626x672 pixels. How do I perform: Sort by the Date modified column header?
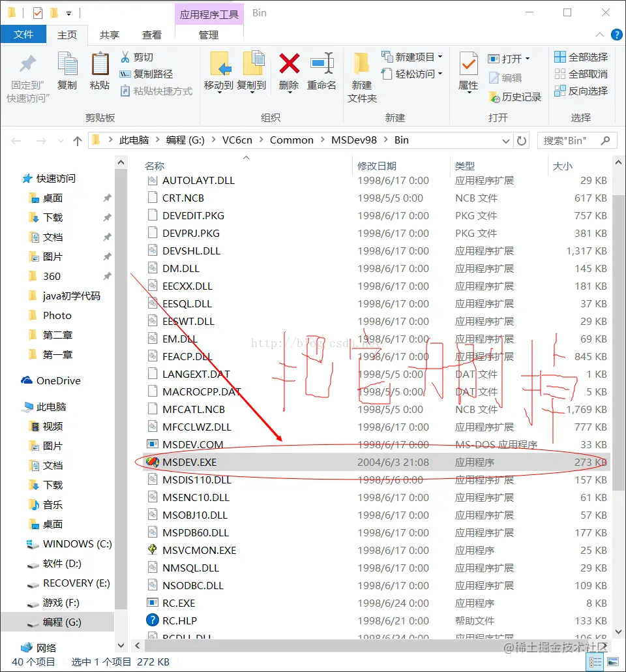[x=377, y=166]
